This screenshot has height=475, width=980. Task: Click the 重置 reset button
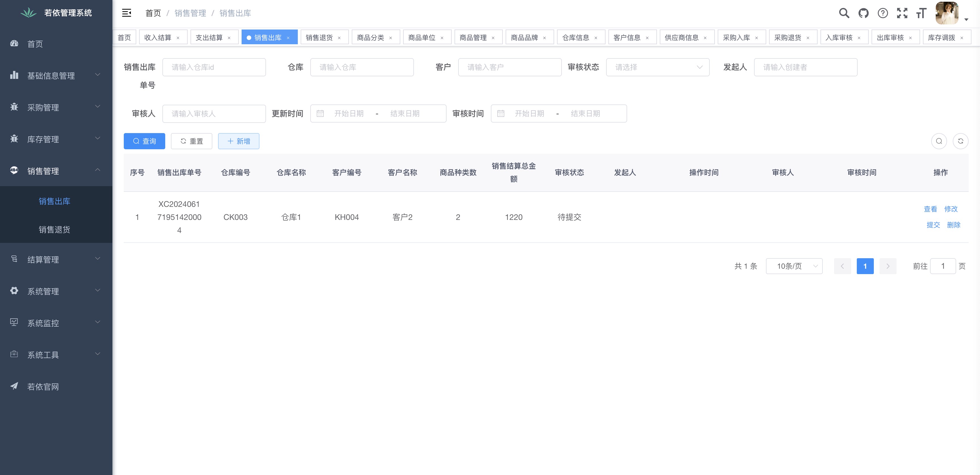click(191, 141)
